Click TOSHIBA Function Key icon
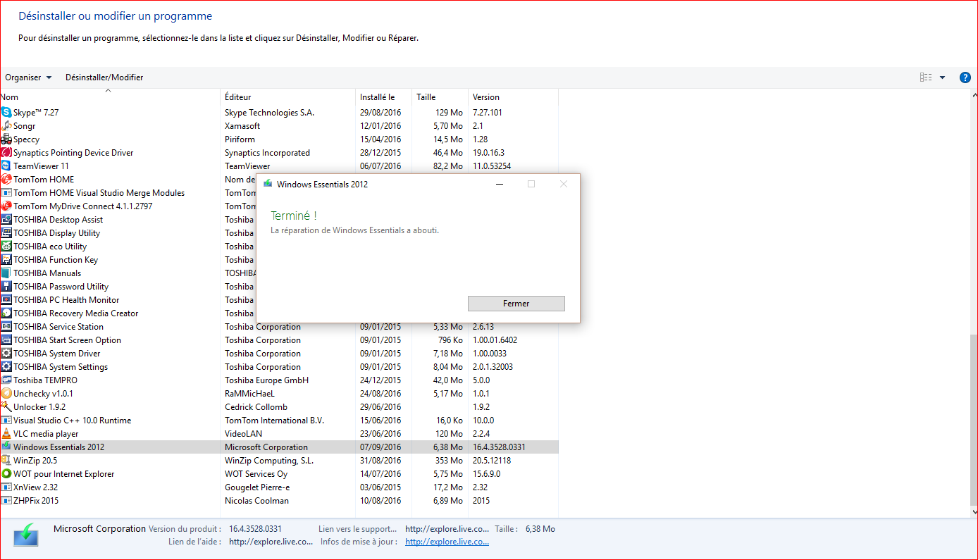The image size is (978, 560). coord(6,260)
